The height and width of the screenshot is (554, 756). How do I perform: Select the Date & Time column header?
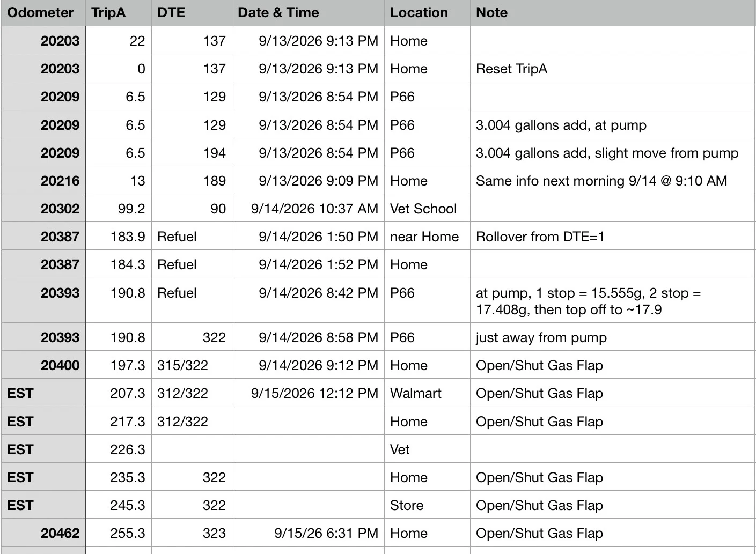(308, 13)
